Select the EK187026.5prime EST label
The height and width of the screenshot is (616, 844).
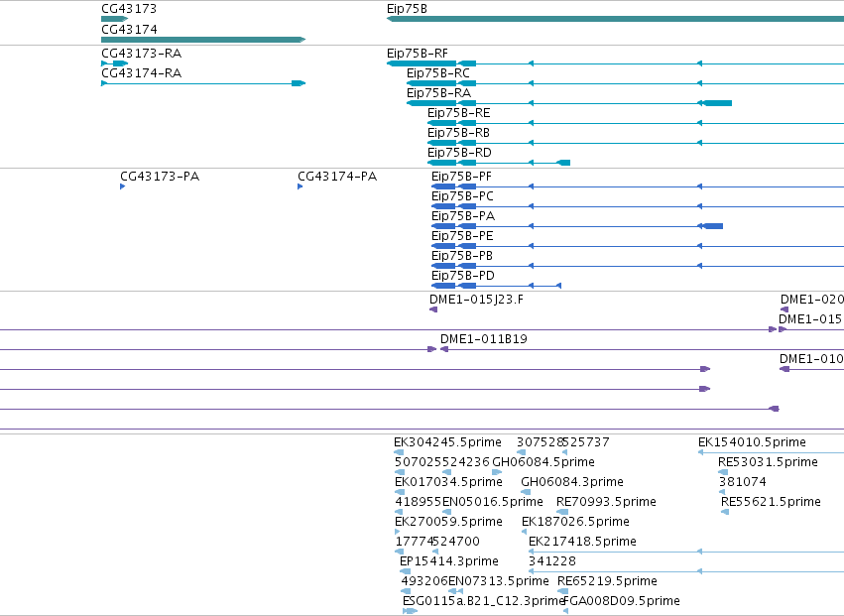[575, 523]
